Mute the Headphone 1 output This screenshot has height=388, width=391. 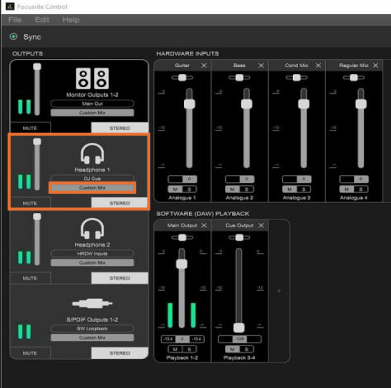[x=30, y=203]
